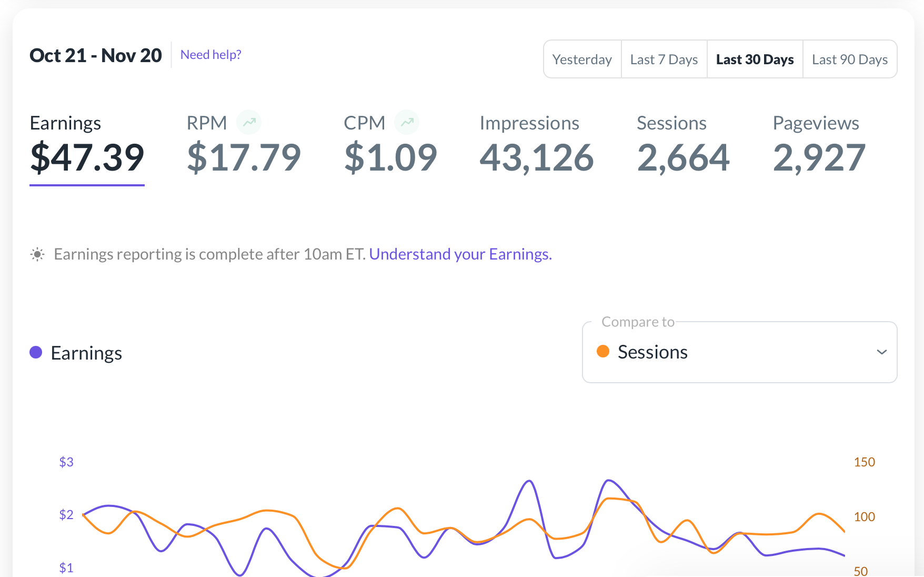This screenshot has height=577, width=924.
Task: Switch to Last 7 Days range
Action: pyautogui.click(x=664, y=59)
